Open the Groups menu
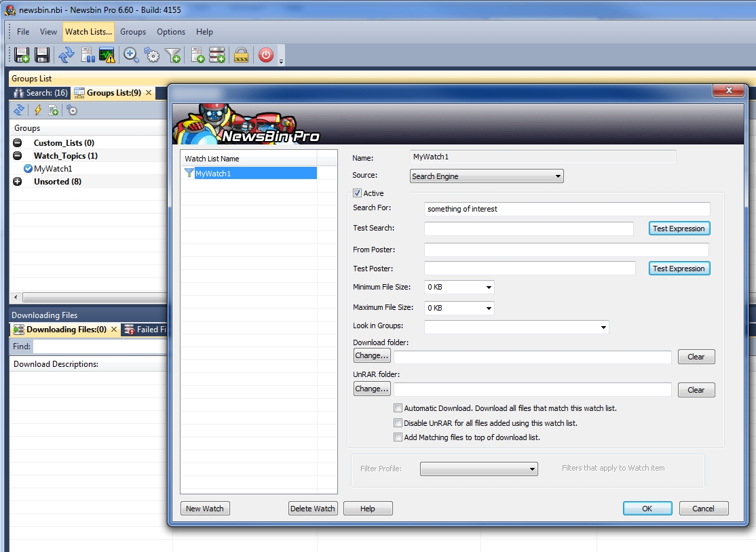Image resolution: width=756 pixels, height=552 pixels. [x=133, y=32]
